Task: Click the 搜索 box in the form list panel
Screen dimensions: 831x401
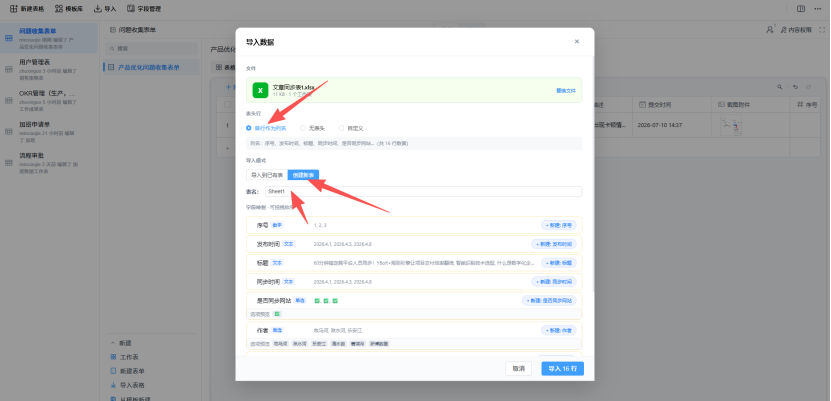Action: [152, 48]
